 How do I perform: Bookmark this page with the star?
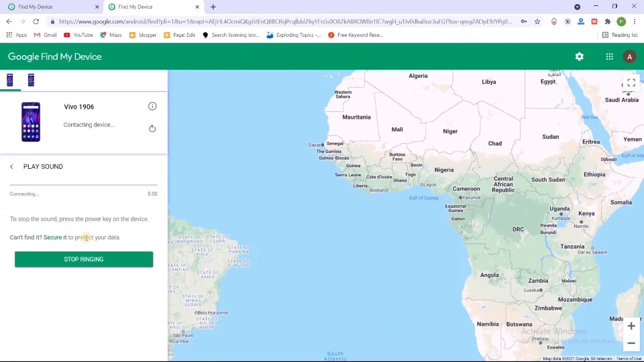point(537,21)
